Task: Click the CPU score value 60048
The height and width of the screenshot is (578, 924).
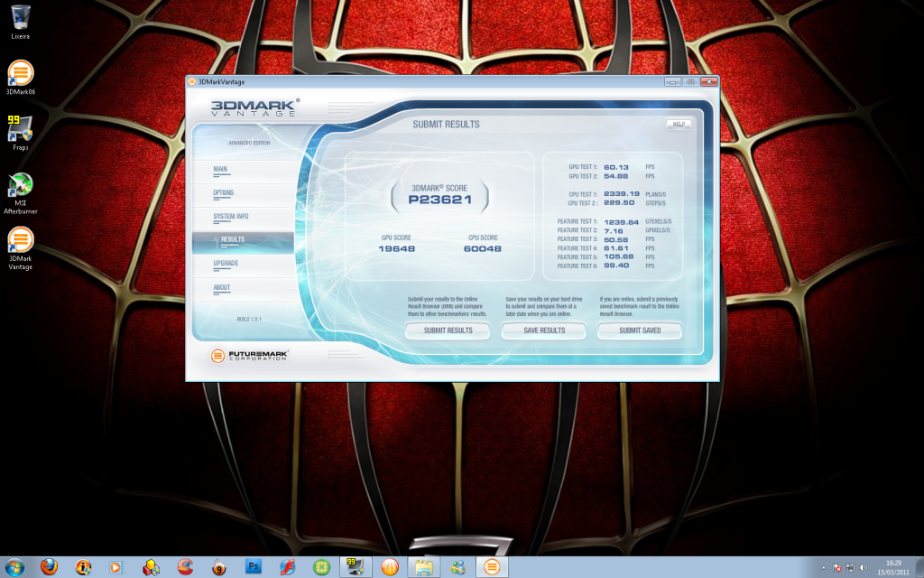Action: coord(483,249)
